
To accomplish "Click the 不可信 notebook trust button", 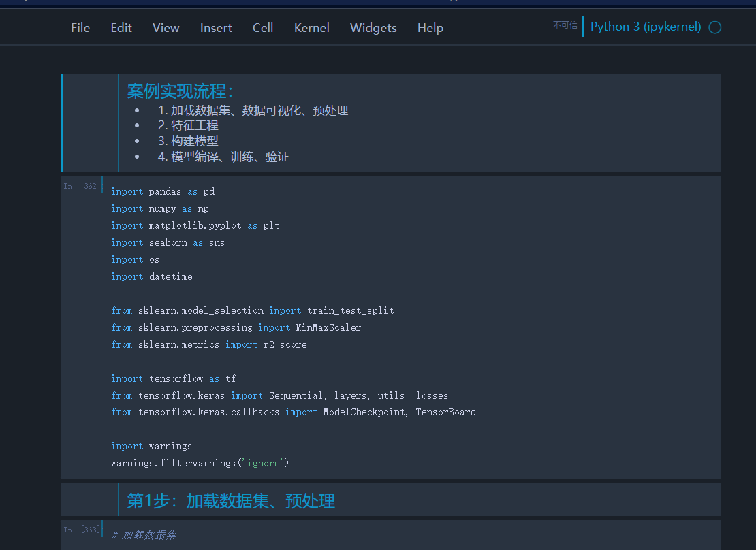I will click(565, 25).
